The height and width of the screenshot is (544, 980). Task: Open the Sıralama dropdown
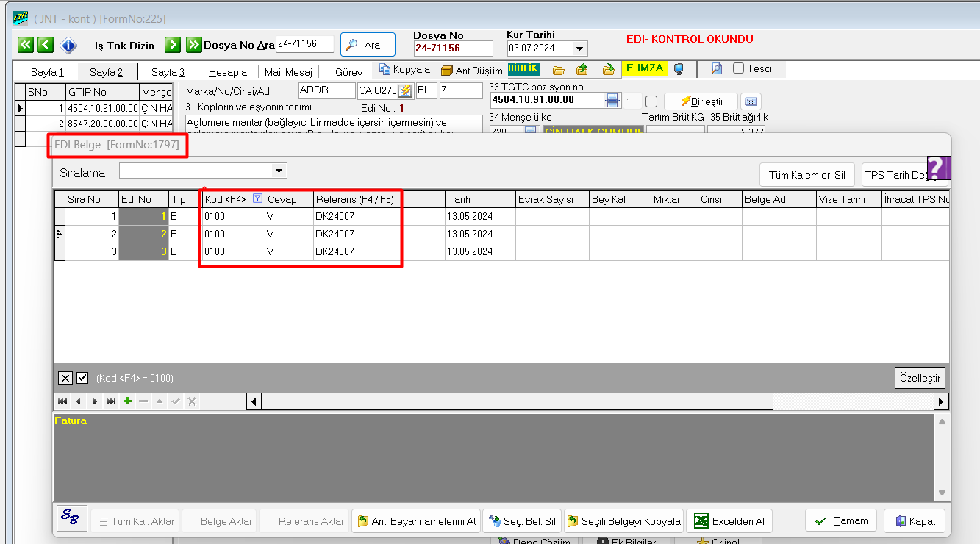click(x=279, y=171)
